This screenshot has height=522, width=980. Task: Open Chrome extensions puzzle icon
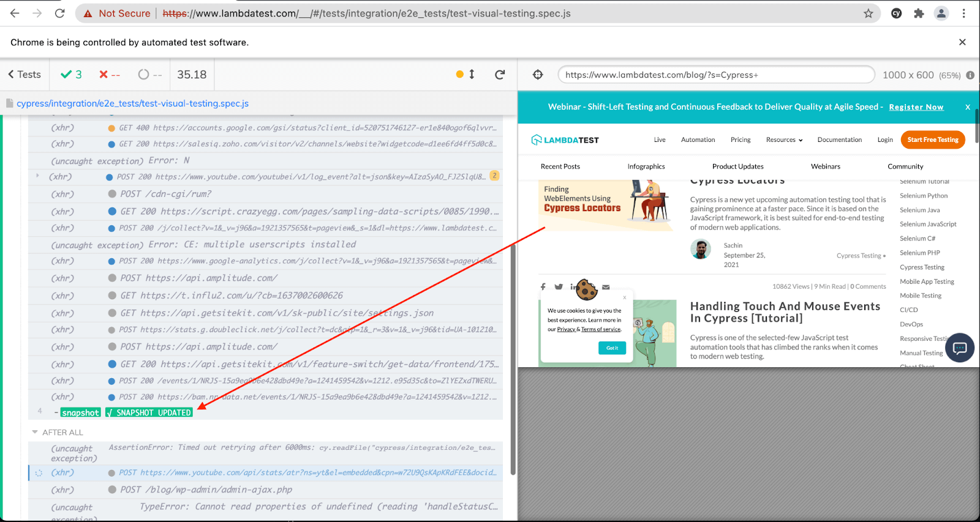[919, 13]
